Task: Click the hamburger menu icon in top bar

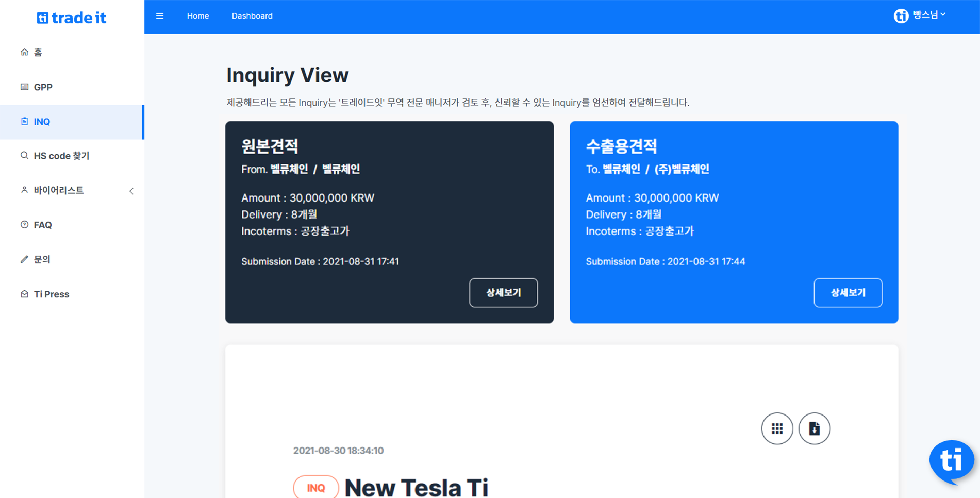Action: 160,16
